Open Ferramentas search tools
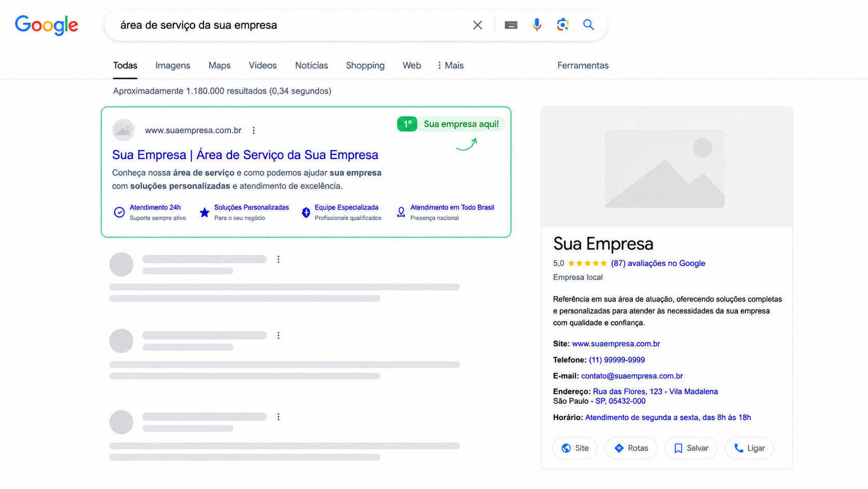868x489 pixels. (583, 65)
